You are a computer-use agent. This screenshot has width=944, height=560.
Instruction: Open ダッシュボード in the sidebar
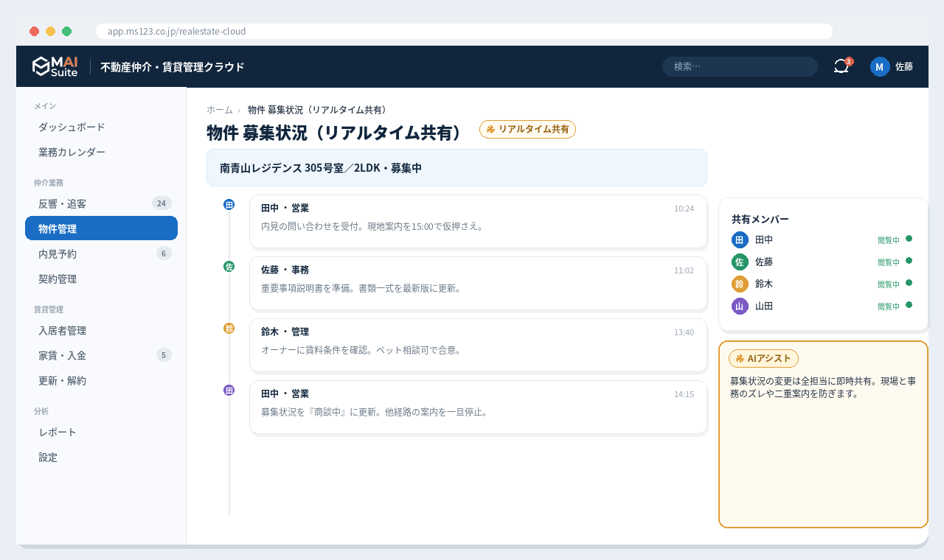(101, 127)
